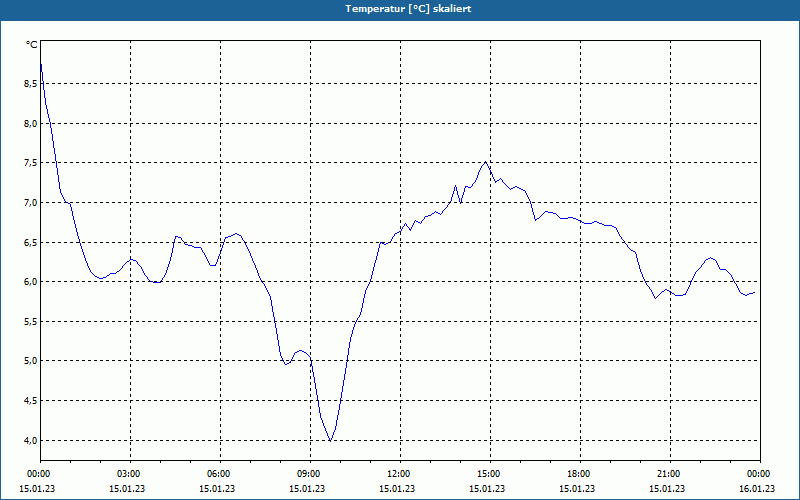800x500 pixels.
Task: Click the 15:00 time axis label
Action: point(490,474)
